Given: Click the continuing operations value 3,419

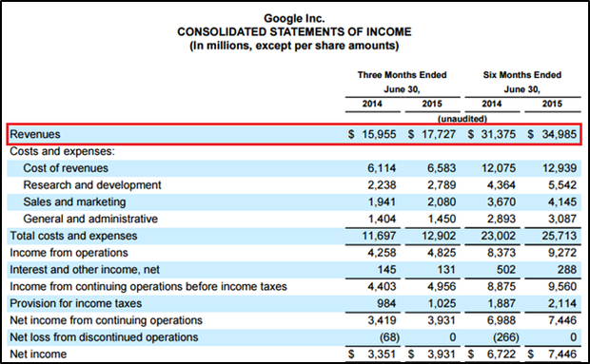Looking at the screenshot, I should point(382,320).
